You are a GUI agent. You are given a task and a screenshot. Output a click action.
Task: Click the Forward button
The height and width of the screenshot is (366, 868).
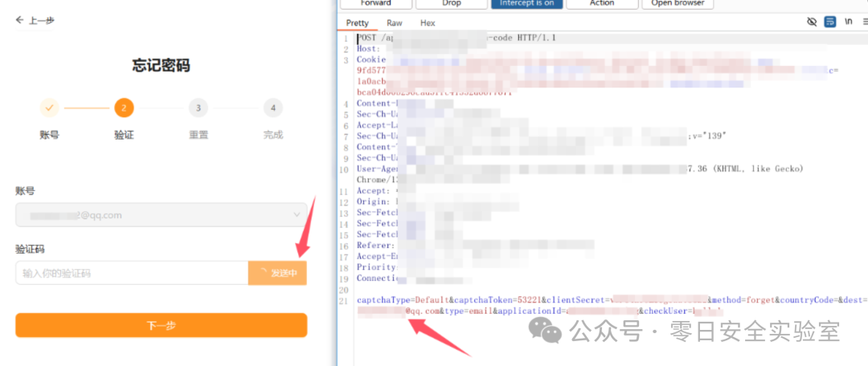(x=376, y=3)
